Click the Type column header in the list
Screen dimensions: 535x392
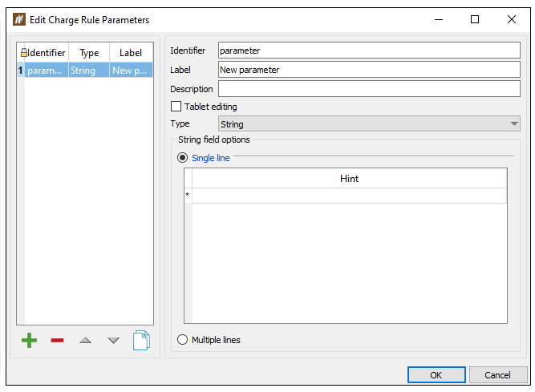[x=89, y=53]
